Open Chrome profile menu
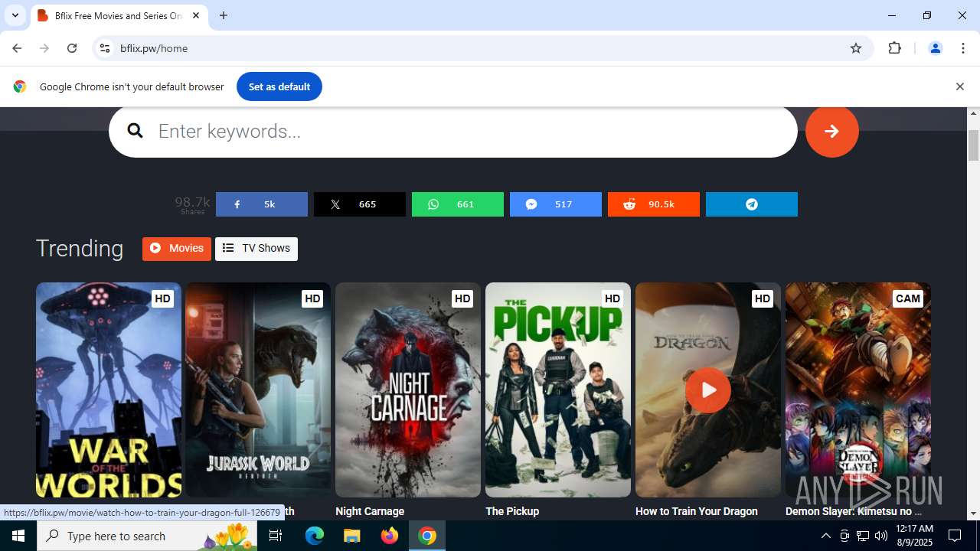The image size is (980, 551). point(935,48)
